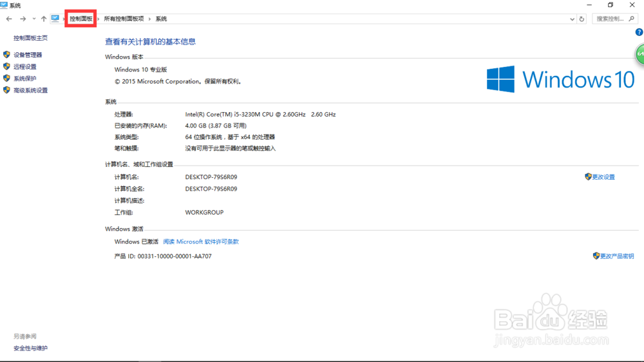Click 更改设置 link

(603, 177)
